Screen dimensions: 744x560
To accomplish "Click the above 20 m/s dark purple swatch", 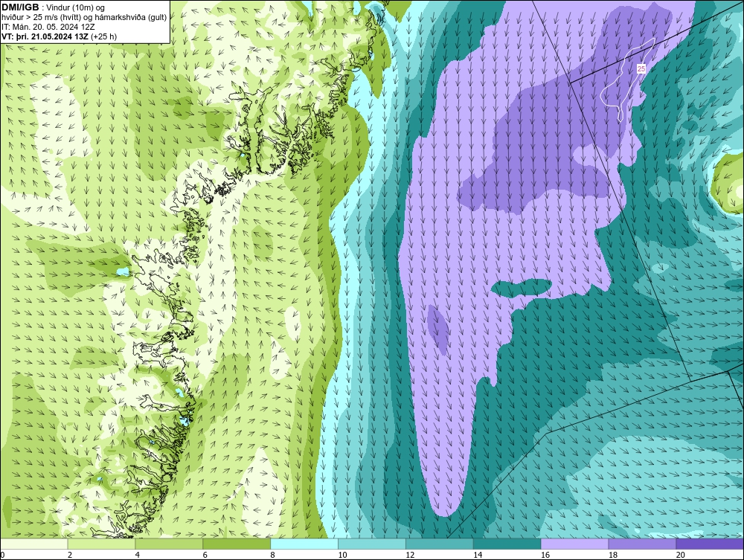I will (x=710, y=544).
